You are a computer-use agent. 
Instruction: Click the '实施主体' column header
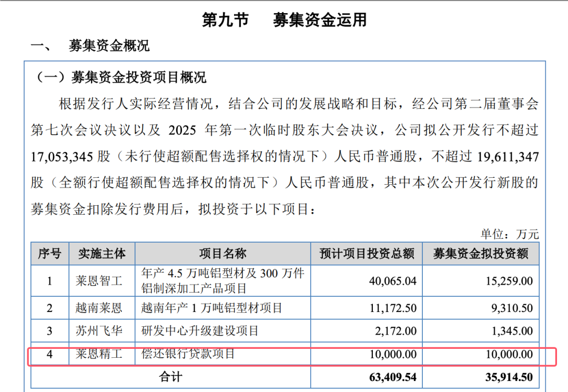[102, 254]
